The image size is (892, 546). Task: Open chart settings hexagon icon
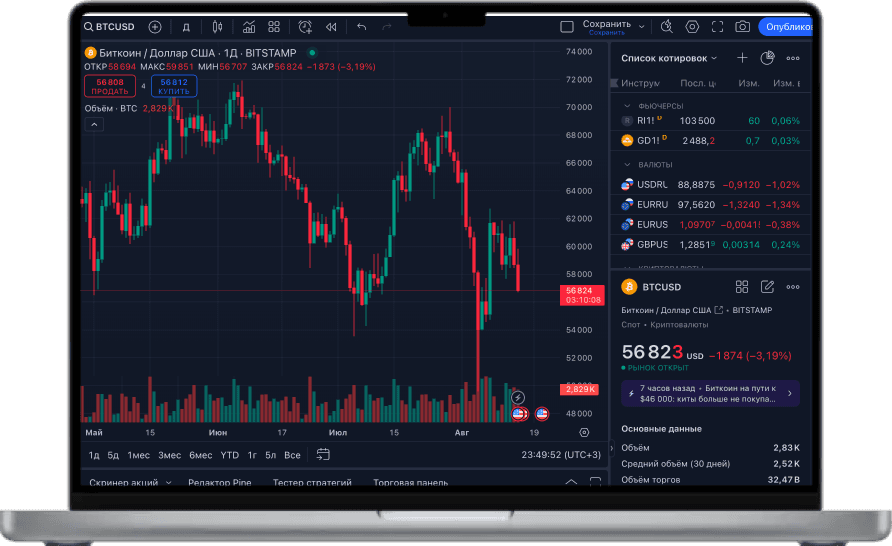[692, 27]
